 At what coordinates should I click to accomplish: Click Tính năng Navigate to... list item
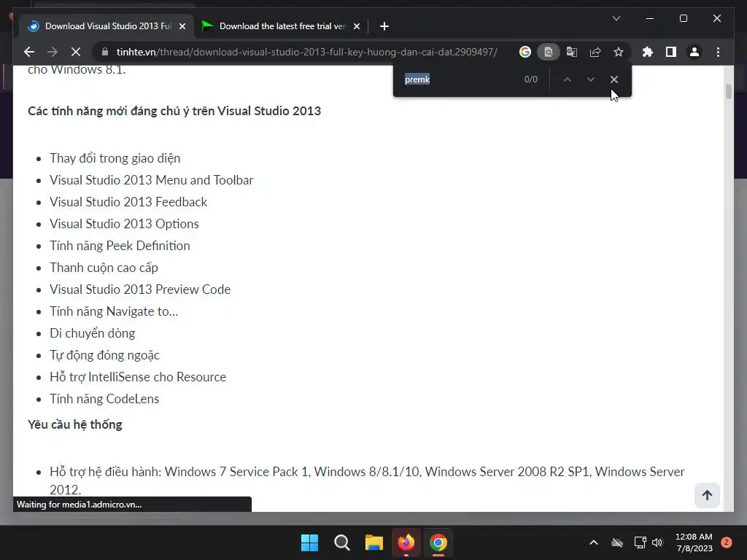click(x=114, y=311)
